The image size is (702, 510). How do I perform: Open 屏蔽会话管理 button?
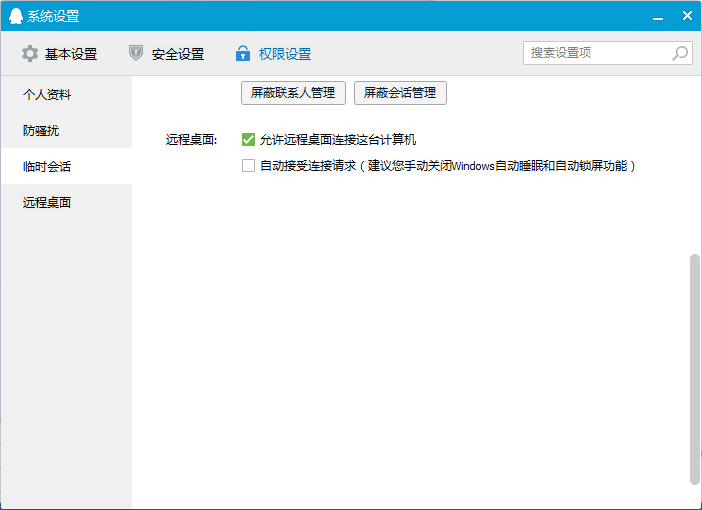click(400, 93)
